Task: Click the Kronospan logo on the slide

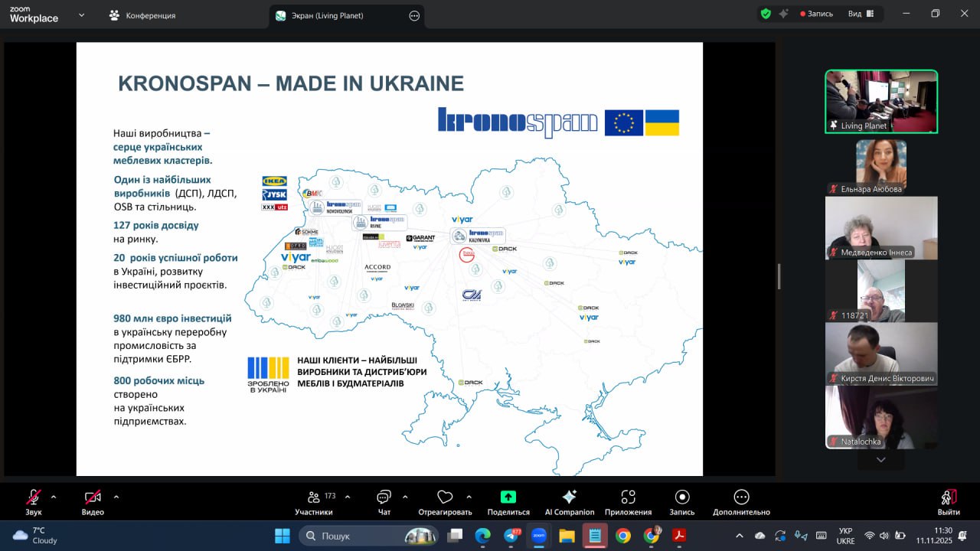Action: [518, 122]
